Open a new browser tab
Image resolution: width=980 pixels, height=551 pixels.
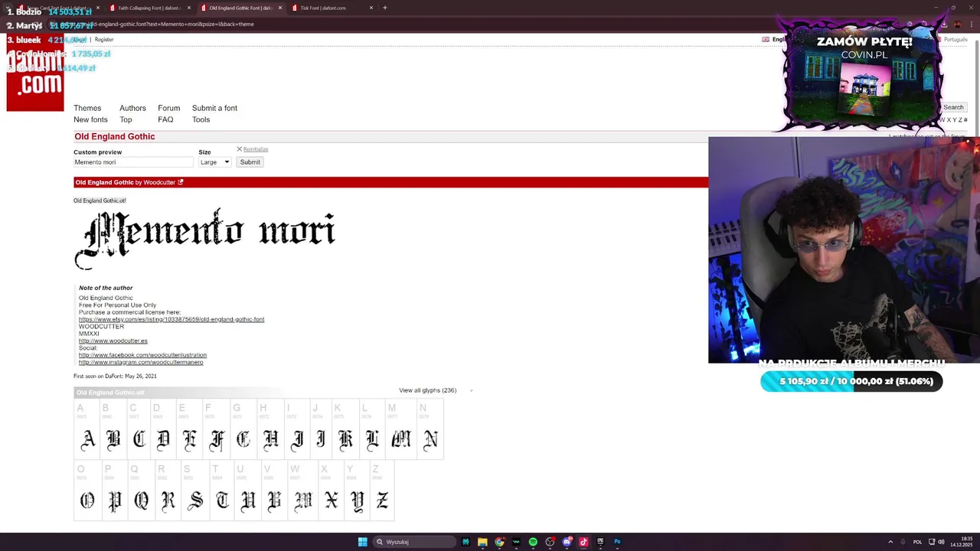tap(385, 8)
